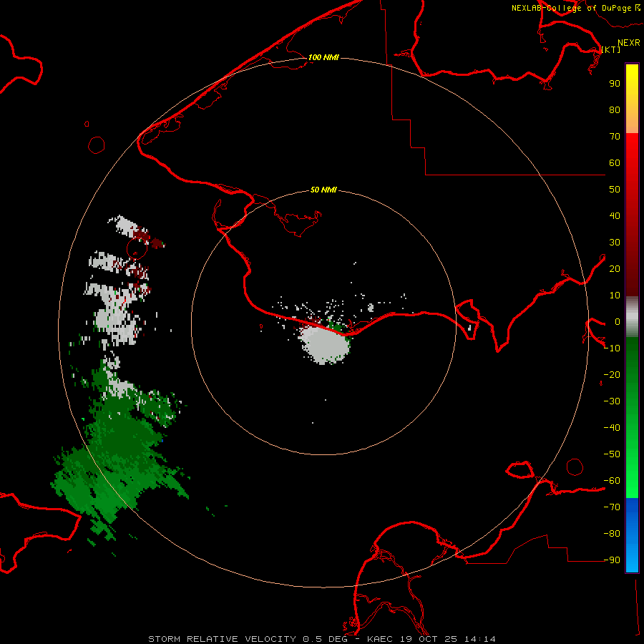Click the "NEXLAB-College of DuPage" header text
This screenshot has height=644, width=644.
[571, 8]
